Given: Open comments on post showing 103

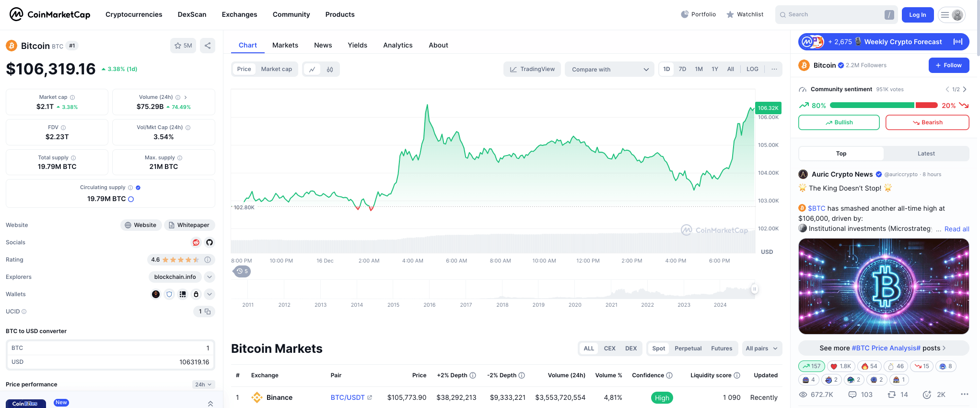Looking at the screenshot, I should [x=861, y=395].
